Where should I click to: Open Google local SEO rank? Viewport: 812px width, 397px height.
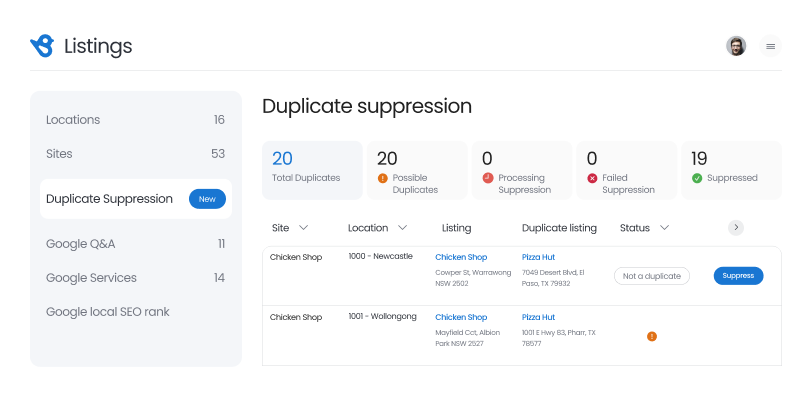point(108,312)
